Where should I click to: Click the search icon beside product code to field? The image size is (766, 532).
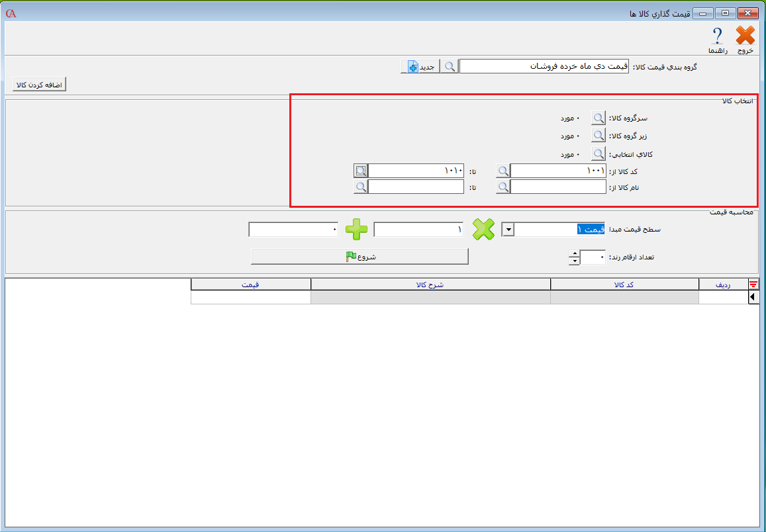click(x=360, y=171)
